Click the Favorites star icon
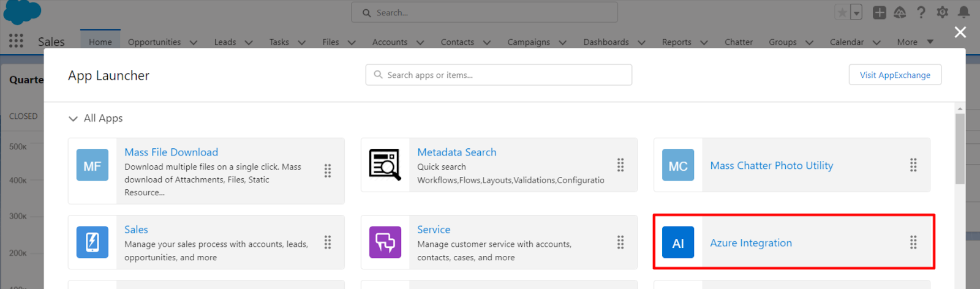This screenshot has height=289, width=980. point(842,12)
